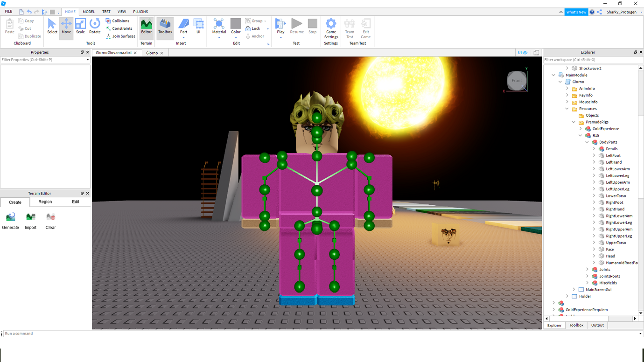Open the terrain Editor tool
Viewport: 644px width, 362px height.
146,27
